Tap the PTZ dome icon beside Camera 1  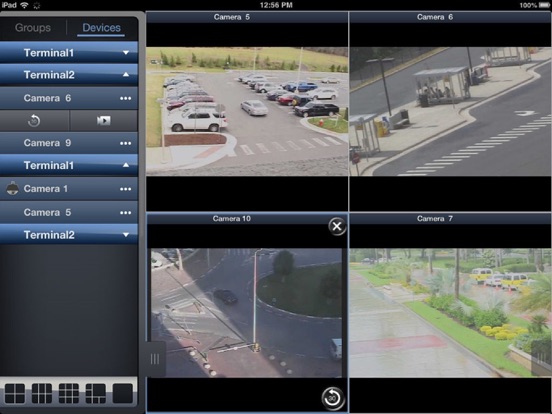click(13, 188)
